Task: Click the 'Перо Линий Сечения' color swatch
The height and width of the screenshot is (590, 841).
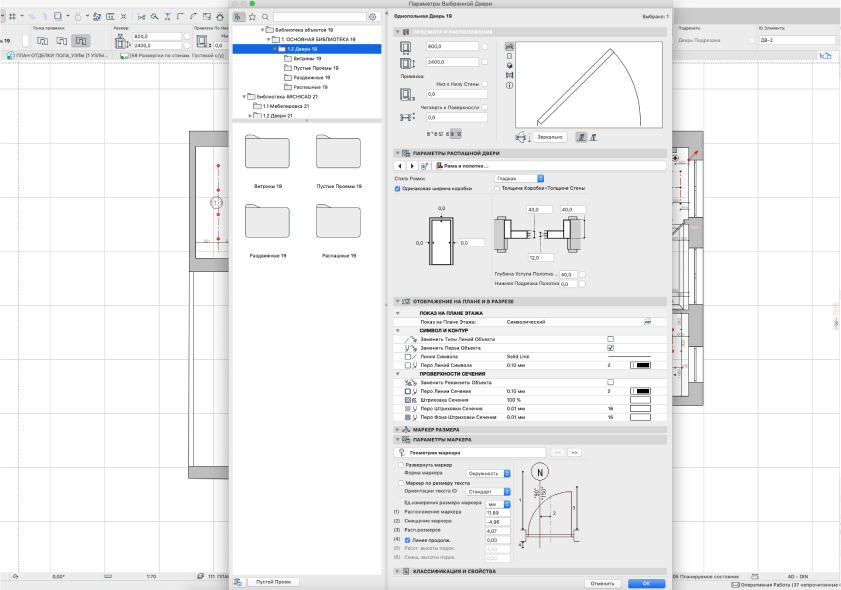Action: point(639,391)
